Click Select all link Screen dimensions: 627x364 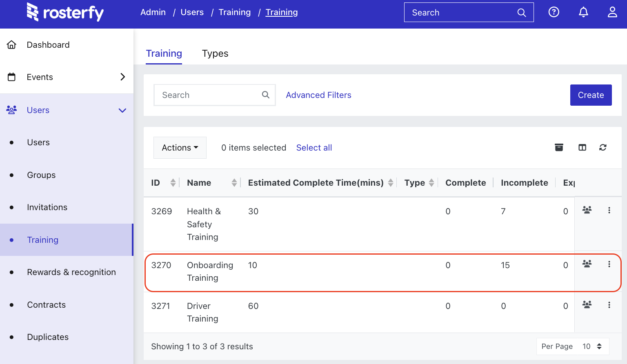coord(314,148)
